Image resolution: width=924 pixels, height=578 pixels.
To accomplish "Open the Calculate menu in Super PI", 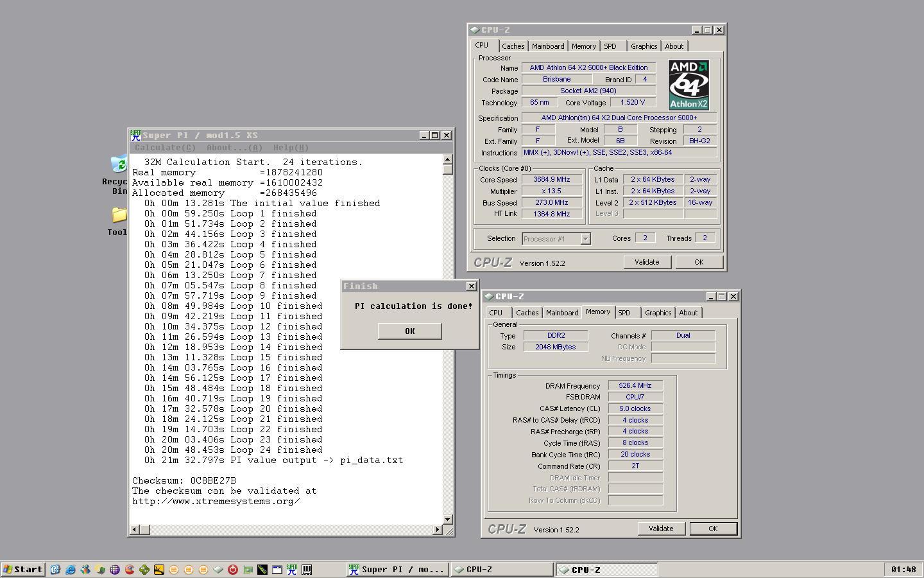I will tap(165, 148).
